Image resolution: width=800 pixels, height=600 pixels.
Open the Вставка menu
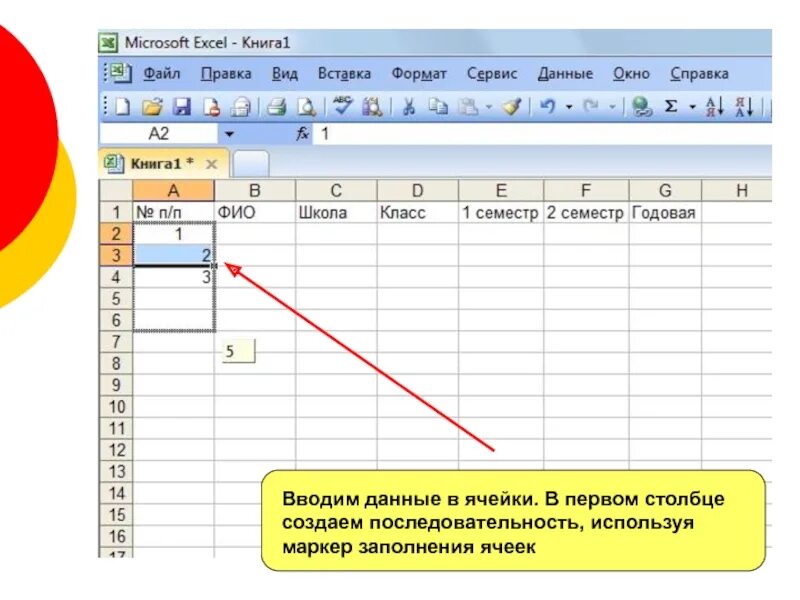click(x=344, y=74)
